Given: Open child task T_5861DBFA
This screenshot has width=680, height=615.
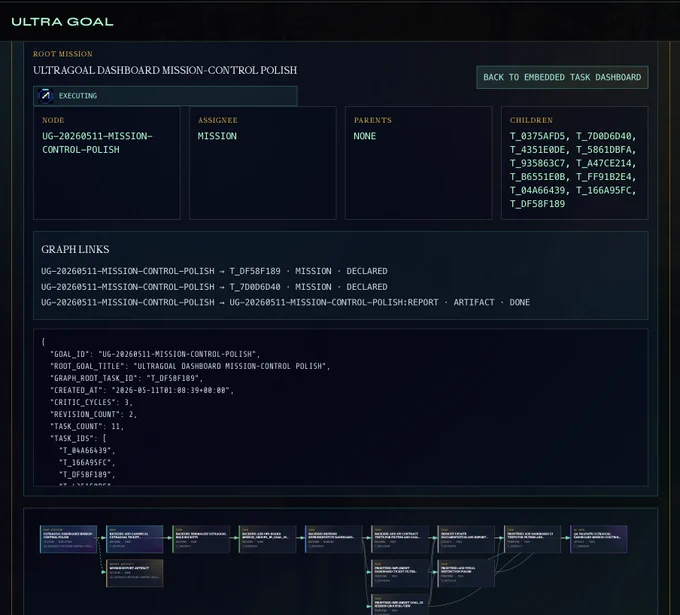Looking at the screenshot, I should click(x=604, y=150).
